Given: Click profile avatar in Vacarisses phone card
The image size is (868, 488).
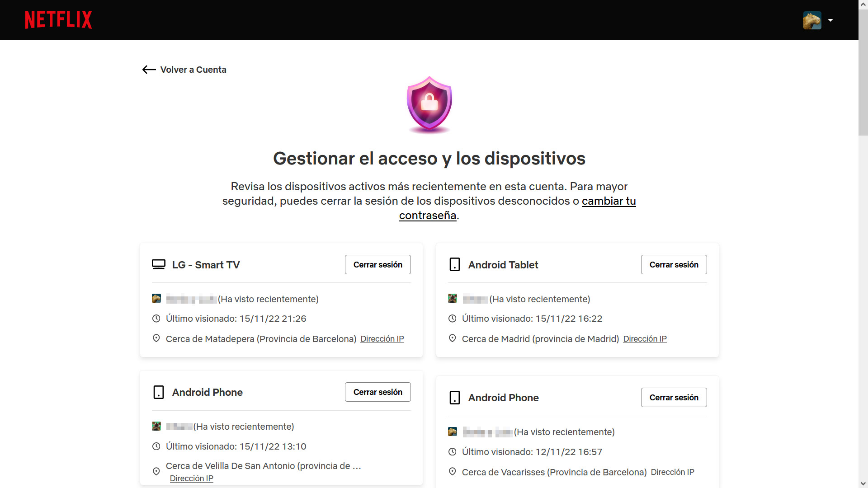Looking at the screenshot, I should 453,432.
